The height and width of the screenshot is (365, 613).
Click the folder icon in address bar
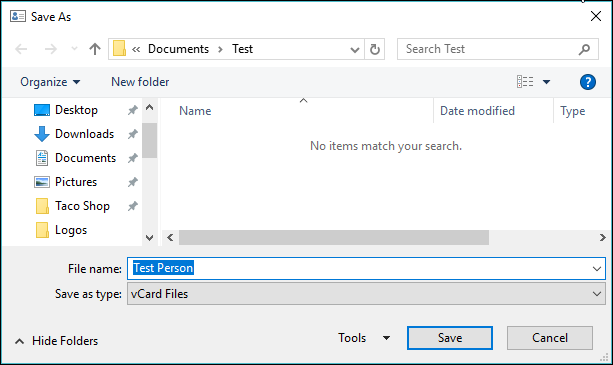[119, 49]
